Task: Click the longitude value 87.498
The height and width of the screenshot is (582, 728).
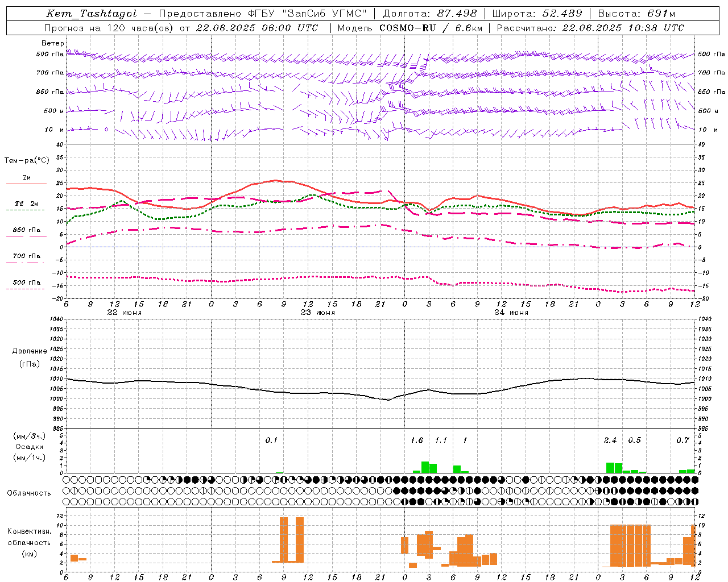Action: pyautogui.click(x=457, y=14)
